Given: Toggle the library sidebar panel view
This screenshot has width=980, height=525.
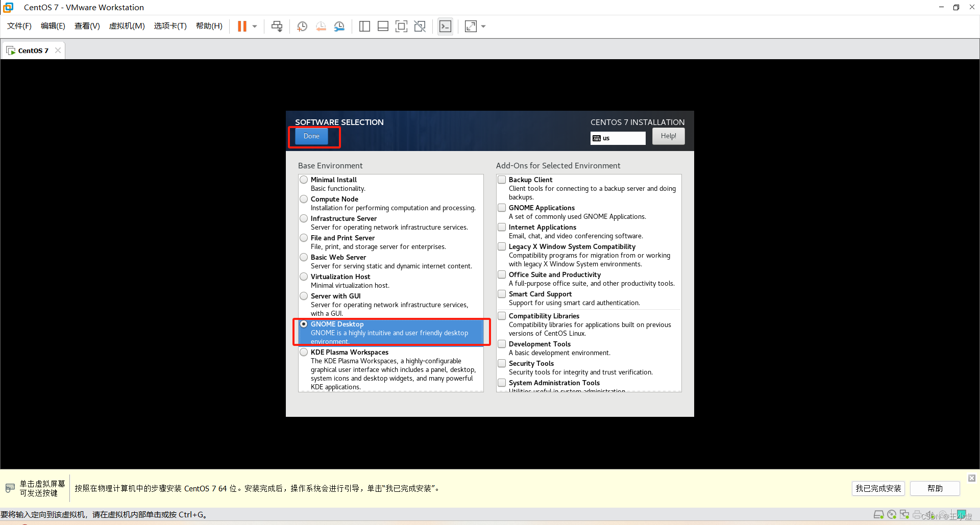Looking at the screenshot, I should [364, 27].
